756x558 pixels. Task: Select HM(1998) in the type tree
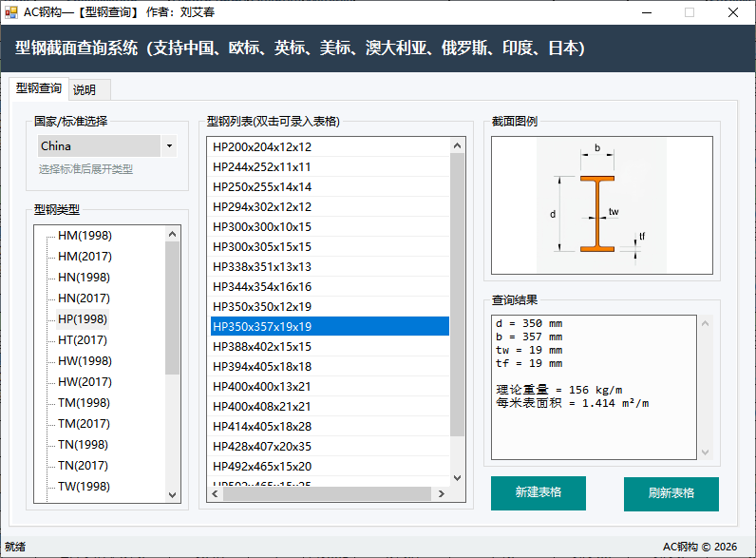coord(85,236)
